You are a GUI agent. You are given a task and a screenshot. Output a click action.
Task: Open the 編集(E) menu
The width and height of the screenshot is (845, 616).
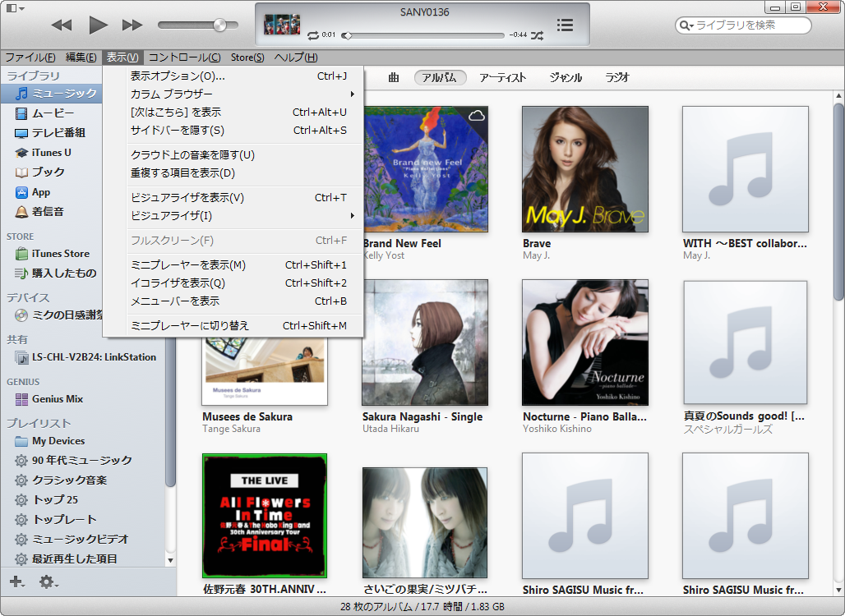point(81,57)
